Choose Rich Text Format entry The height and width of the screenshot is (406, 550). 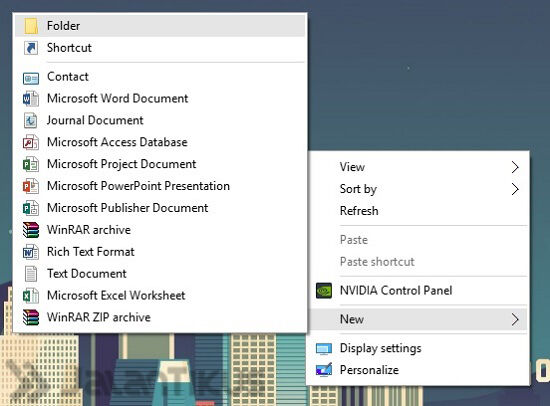pos(160,252)
